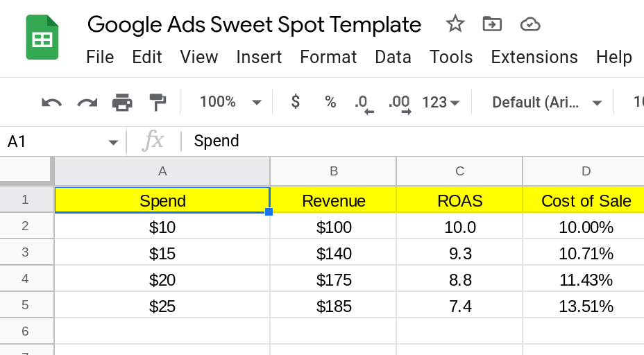This screenshot has height=355, width=644.
Task: Select the 13.51% cost of sale cell
Action: [x=584, y=305]
